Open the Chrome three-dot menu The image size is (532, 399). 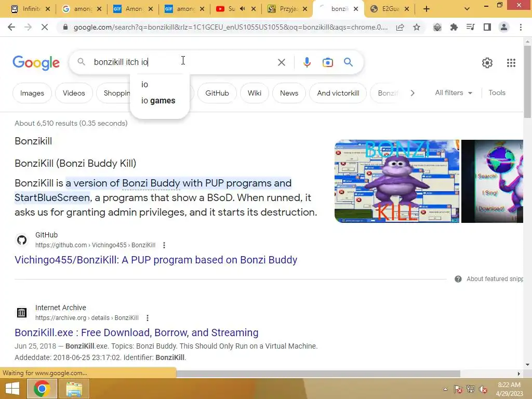coord(521,27)
